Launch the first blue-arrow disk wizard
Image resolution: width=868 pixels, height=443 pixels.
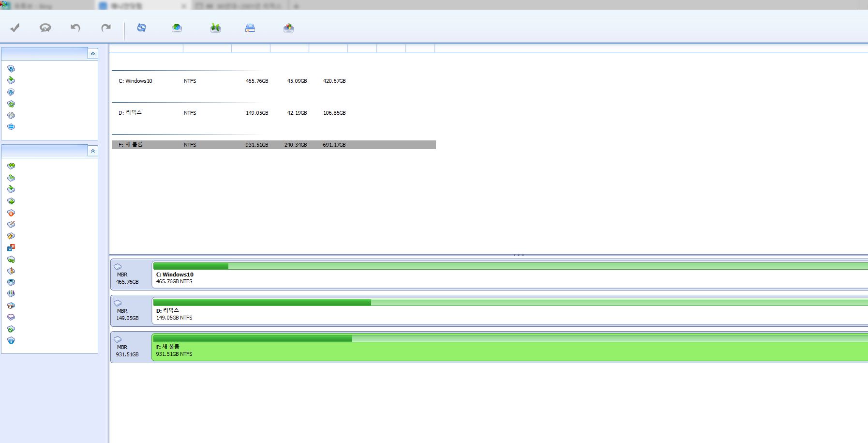coord(11,69)
